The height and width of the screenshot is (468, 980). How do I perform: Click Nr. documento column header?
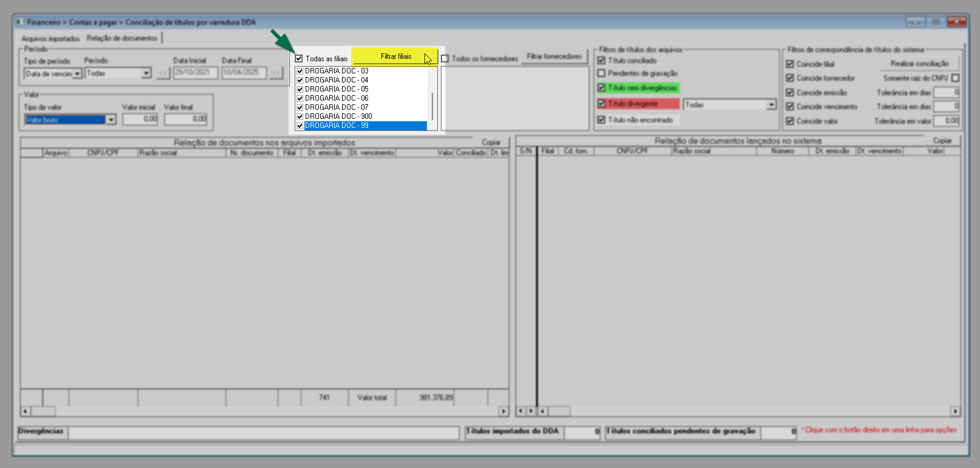click(252, 153)
